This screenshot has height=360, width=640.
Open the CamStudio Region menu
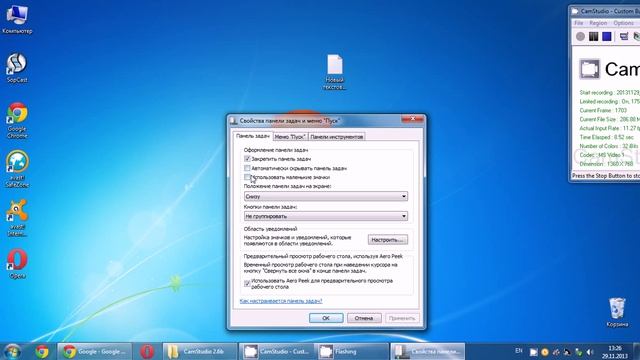[598, 23]
